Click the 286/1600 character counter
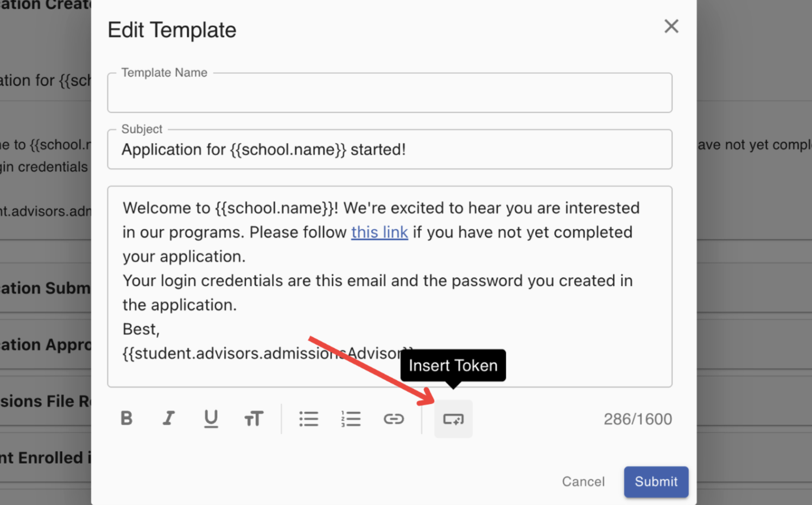This screenshot has width=812, height=505. (638, 419)
